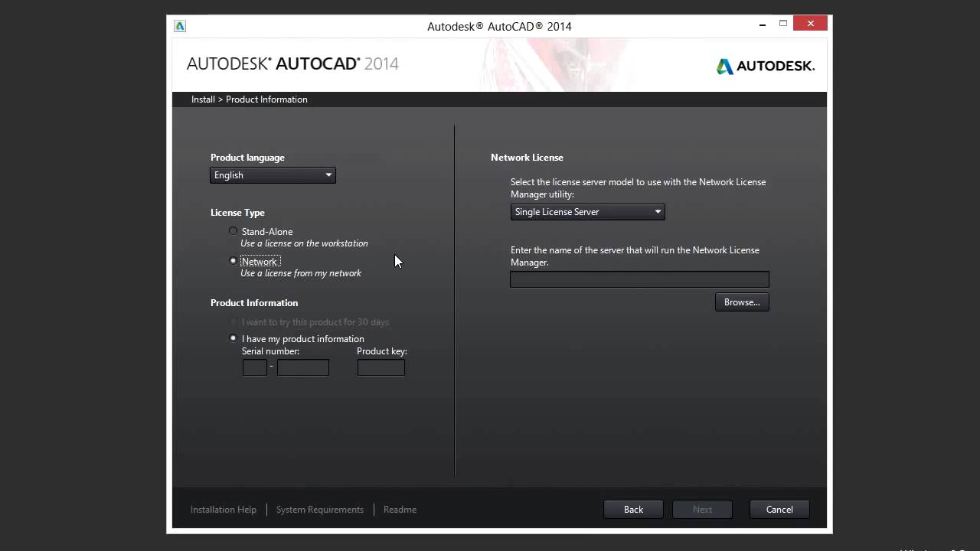Open the Readme link
This screenshot has width=980, height=551.
pos(400,510)
